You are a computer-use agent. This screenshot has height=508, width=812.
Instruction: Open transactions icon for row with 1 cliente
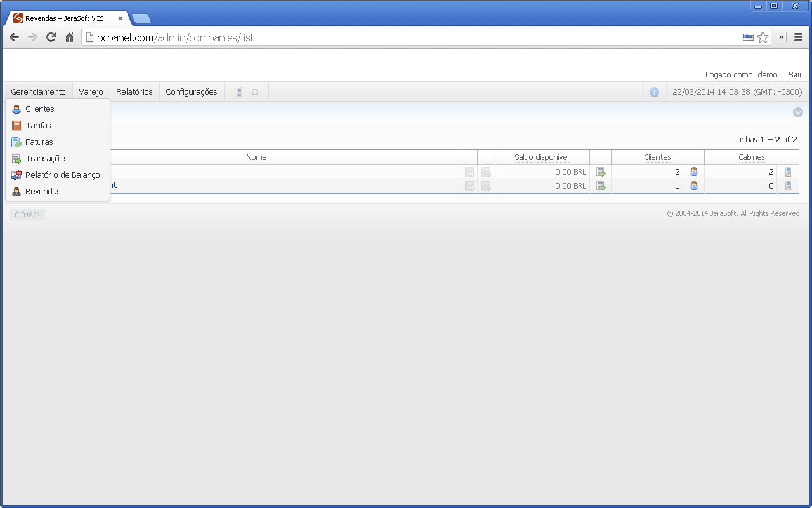tap(601, 186)
